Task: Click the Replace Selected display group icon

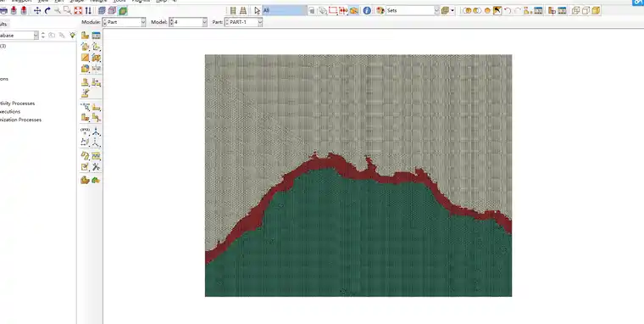Action: coord(467,11)
